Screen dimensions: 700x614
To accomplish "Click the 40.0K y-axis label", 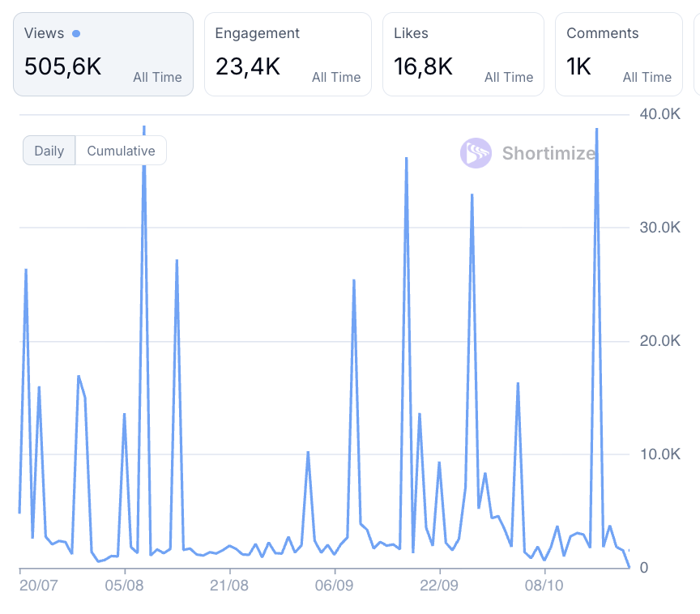I will tap(659, 114).
